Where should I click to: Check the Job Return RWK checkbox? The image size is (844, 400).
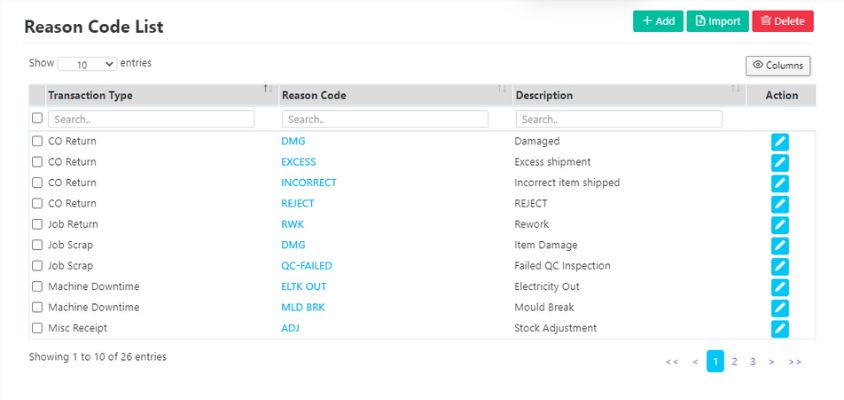pos(37,224)
